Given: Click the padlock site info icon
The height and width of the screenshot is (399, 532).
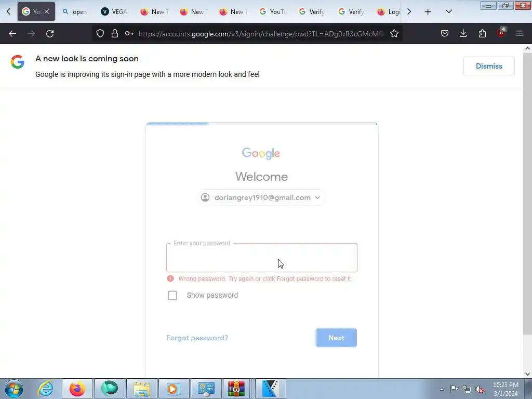Looking at the screenshot, I should [115, 34].
